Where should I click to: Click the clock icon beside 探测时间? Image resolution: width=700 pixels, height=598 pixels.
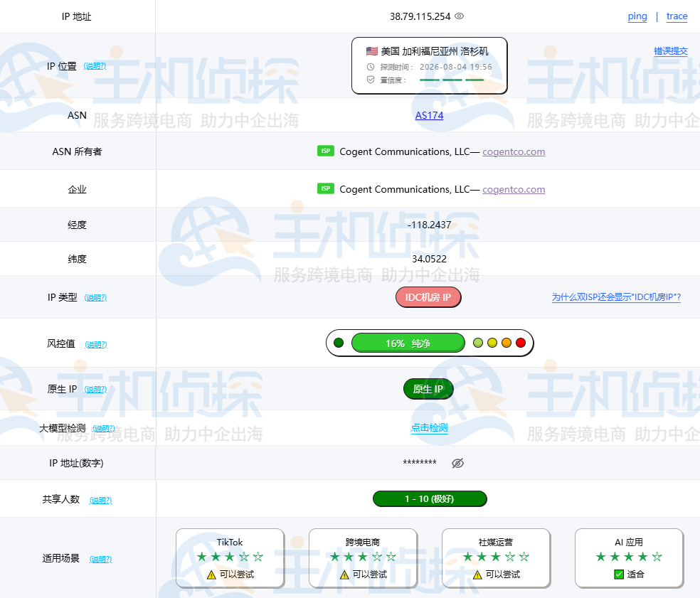[371, 67]
